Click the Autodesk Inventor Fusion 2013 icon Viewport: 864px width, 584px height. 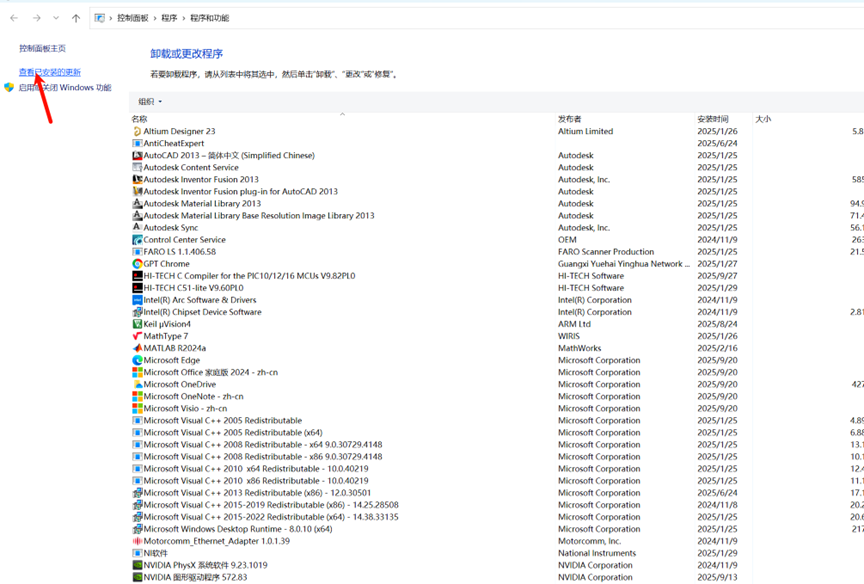pyautogui.click(x=137, y=180)
